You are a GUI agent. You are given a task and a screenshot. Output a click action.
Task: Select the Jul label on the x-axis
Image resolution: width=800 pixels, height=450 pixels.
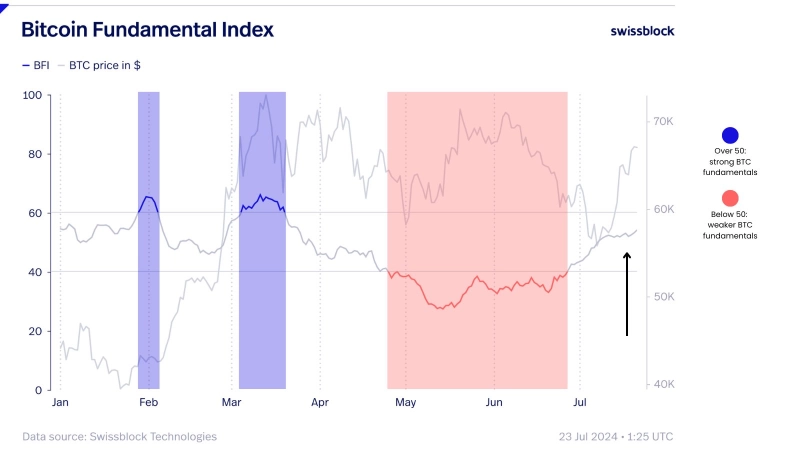(579, 402)
